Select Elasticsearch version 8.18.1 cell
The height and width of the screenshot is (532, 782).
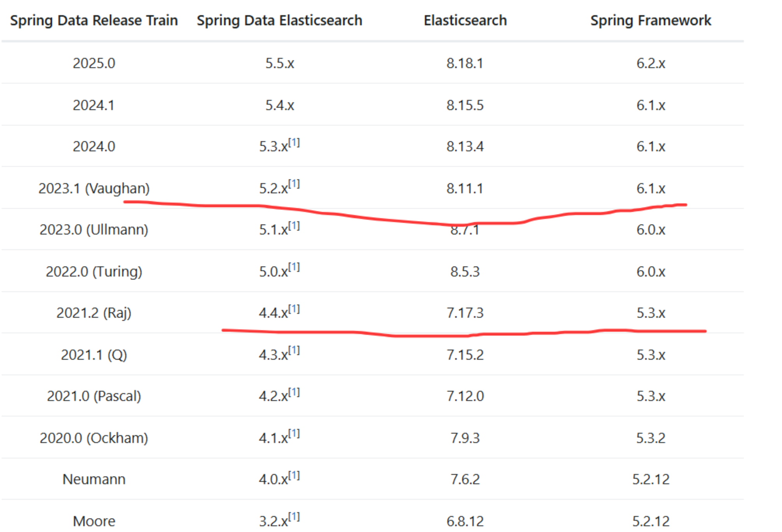pyautogui.click(x=465, y=63)
